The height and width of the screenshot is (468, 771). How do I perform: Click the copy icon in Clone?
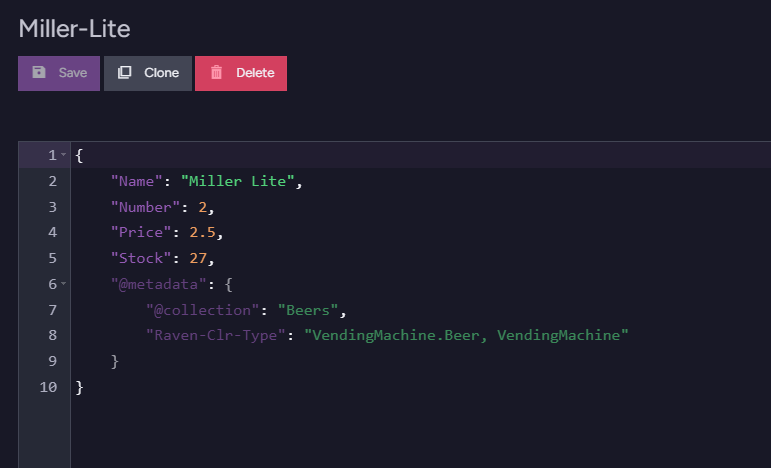click(x=124, y=72)
